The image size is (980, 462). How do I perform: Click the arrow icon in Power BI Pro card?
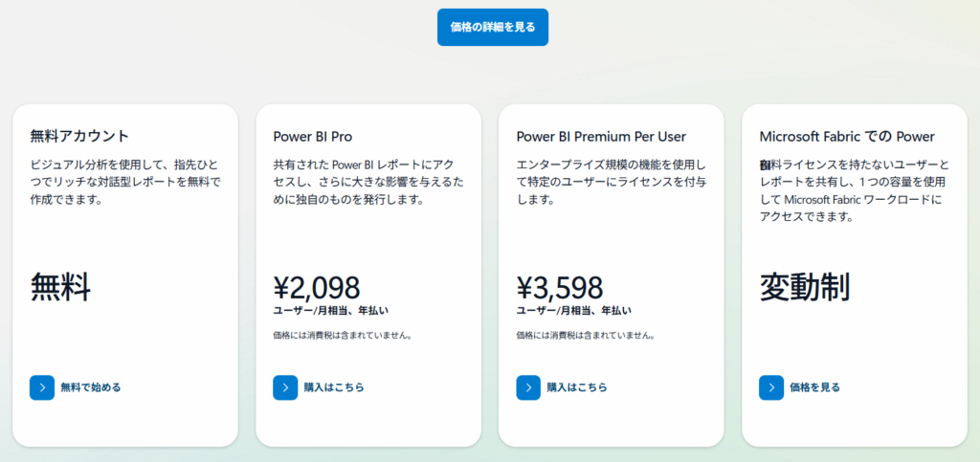point(285,387)
